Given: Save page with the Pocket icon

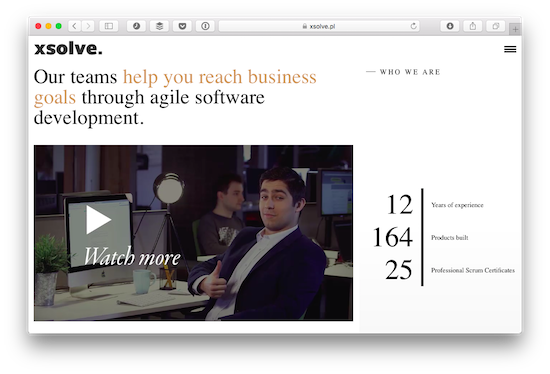Looking at the screenshot, I should pos(182,26).
